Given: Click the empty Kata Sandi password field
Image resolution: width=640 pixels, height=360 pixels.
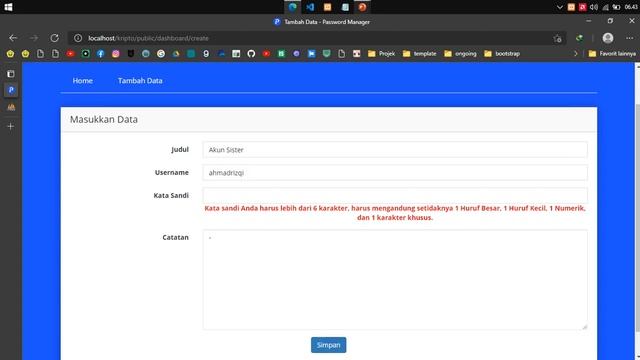Looking at the screenshot, I should (x=395, y=196).
